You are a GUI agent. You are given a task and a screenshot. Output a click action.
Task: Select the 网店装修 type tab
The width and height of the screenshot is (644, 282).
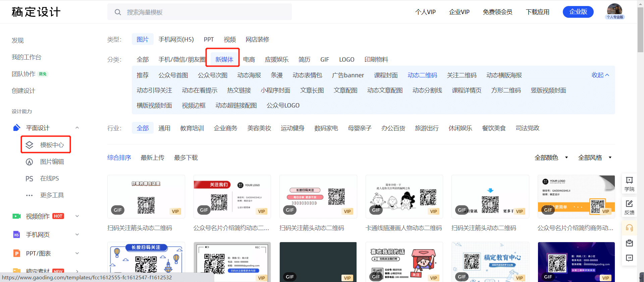tap(257, 39)
